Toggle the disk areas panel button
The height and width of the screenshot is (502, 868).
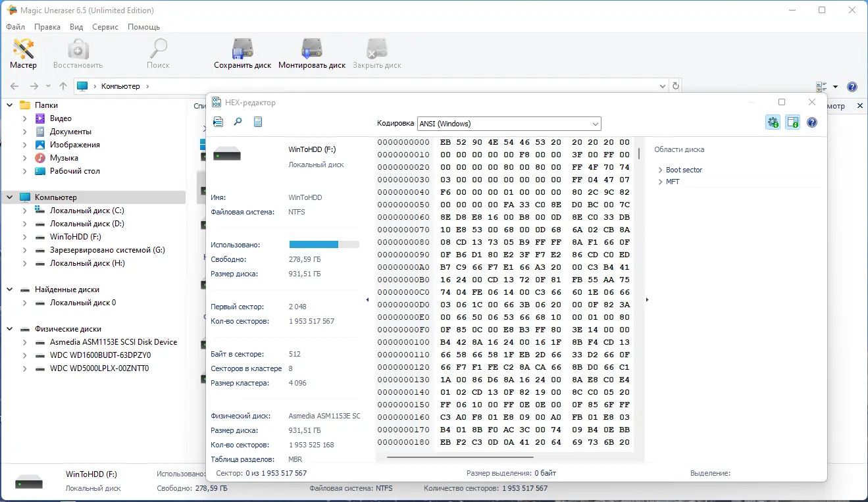point(793,122)
